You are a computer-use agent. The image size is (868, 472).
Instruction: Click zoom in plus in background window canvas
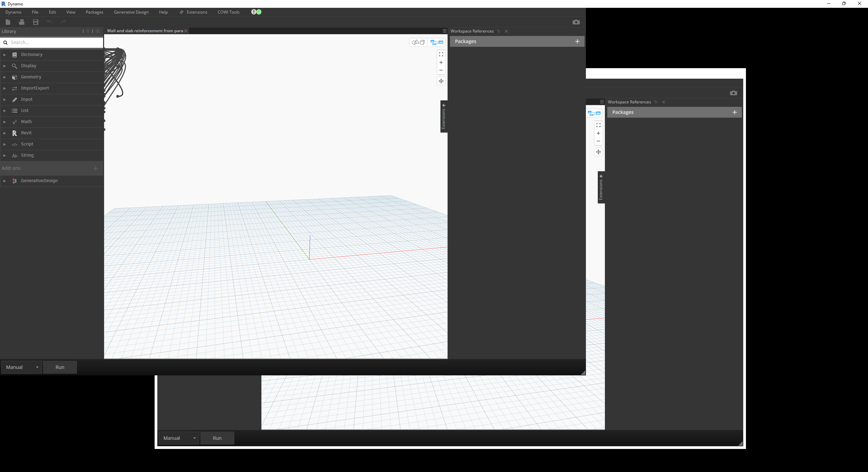[598, 133]
